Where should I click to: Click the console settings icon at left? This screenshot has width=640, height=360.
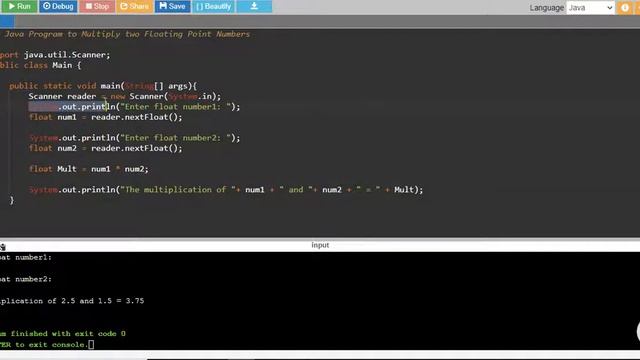(x=2, y=247)
